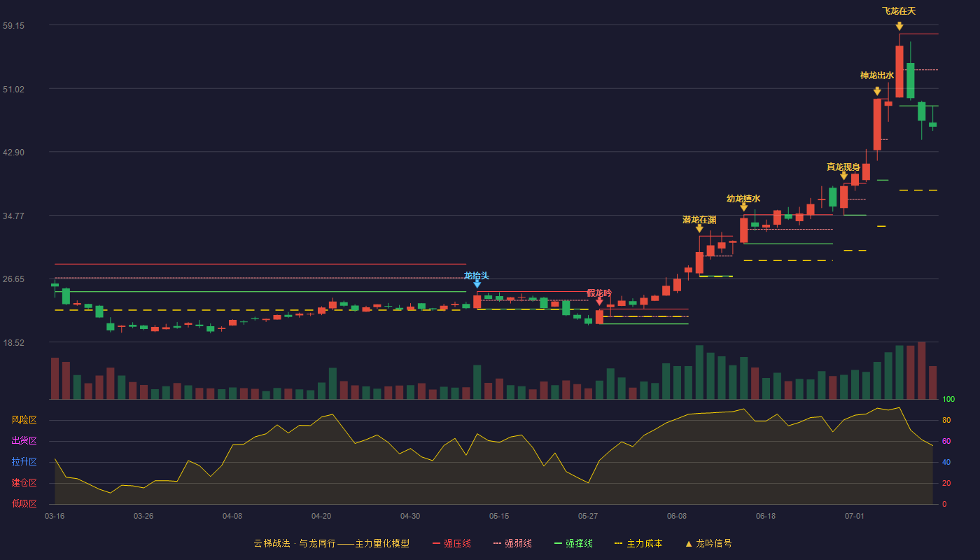Select the 04-20 date label
Screen dimensions: 980x560
tap(321, 516)
